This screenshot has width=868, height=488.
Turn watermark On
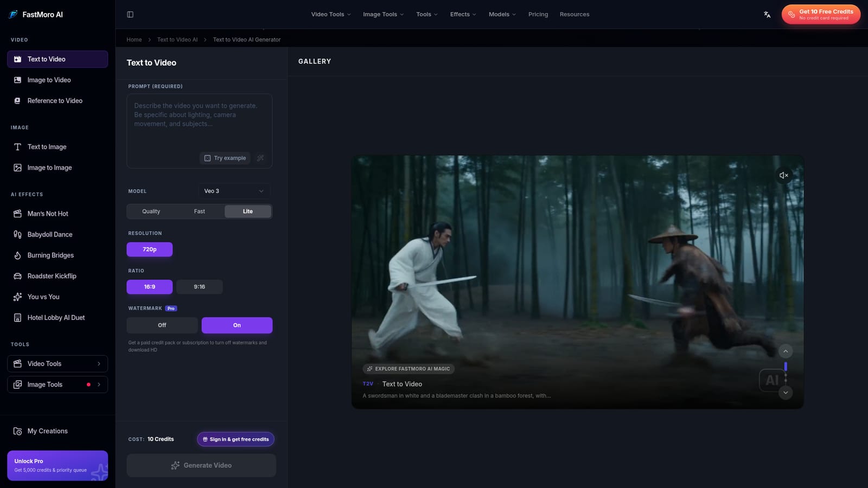237,325
